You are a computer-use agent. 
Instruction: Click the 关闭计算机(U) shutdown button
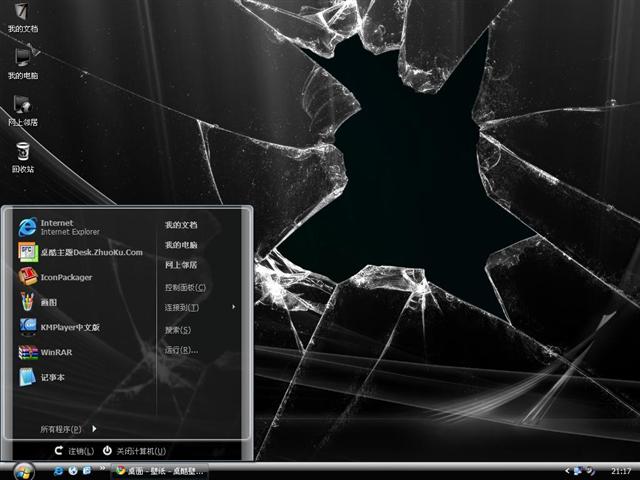[134, 451]
